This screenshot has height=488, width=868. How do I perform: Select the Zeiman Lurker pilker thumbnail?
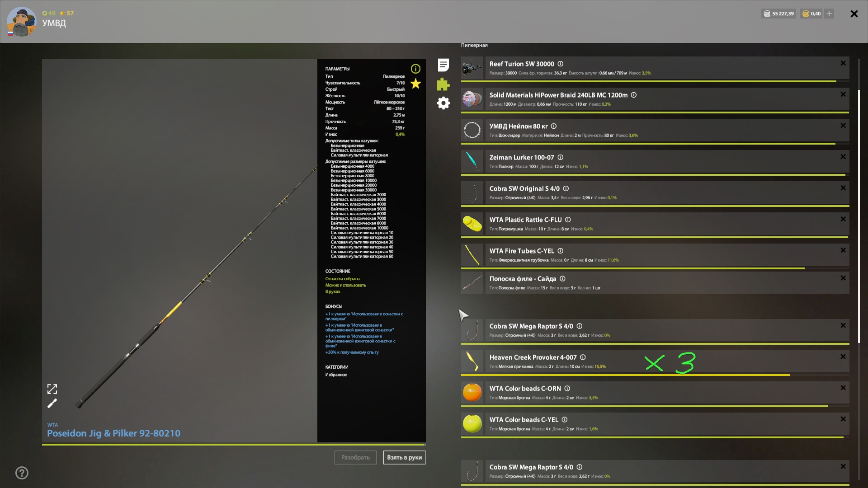(472, 162)
